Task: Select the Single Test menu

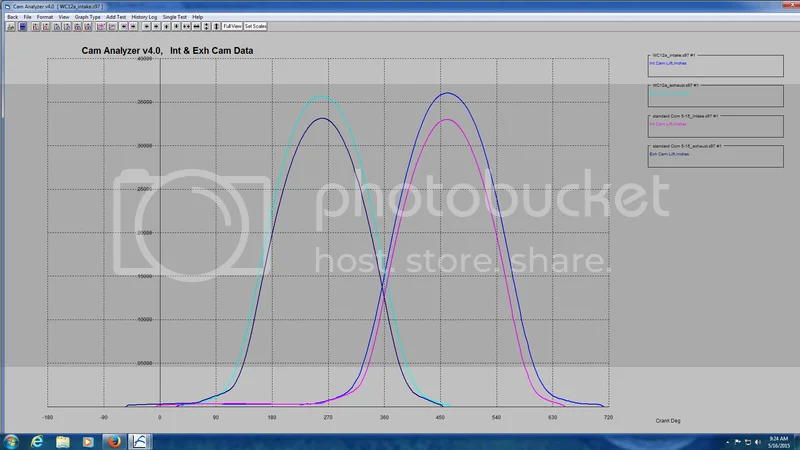Action: click(x=174, y=17)
